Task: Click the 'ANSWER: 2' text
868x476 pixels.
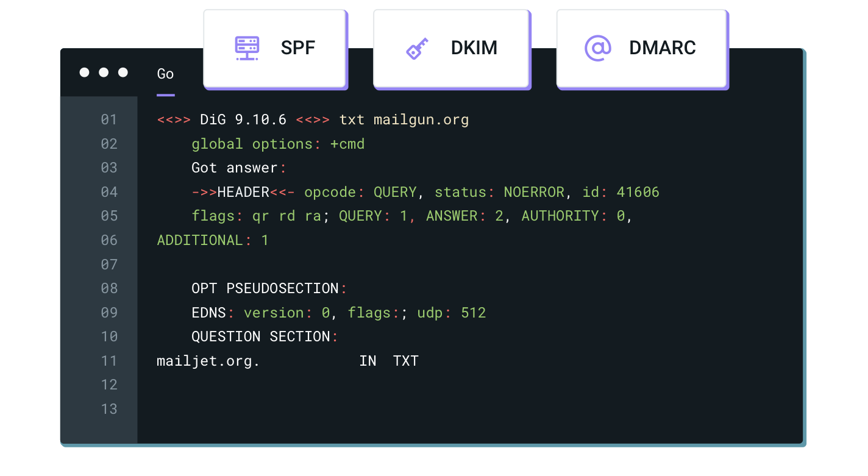Action: (465, 216)
